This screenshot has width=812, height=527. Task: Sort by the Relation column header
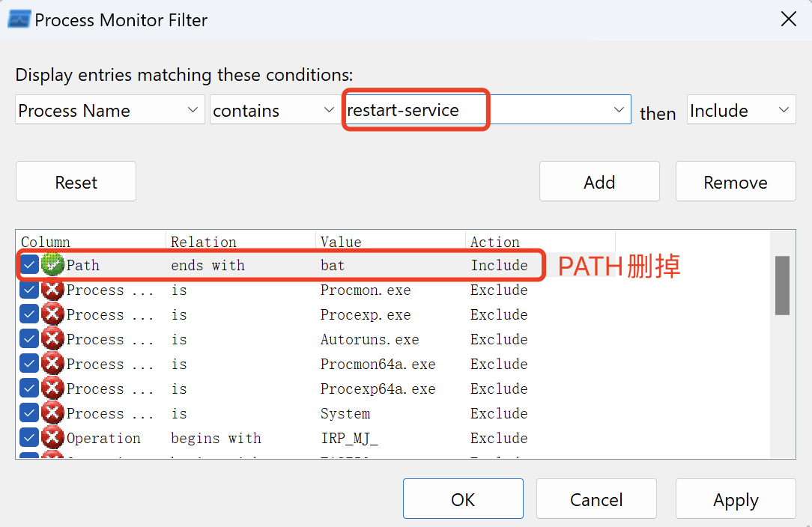(x=203, y=242)
